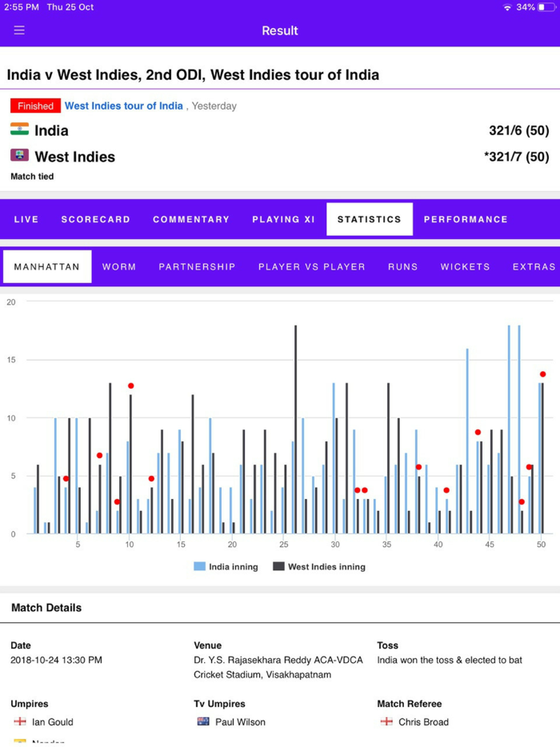Show the RUNS statistics tab
This screenshot has width=560, height=747.
click(402, 267)
